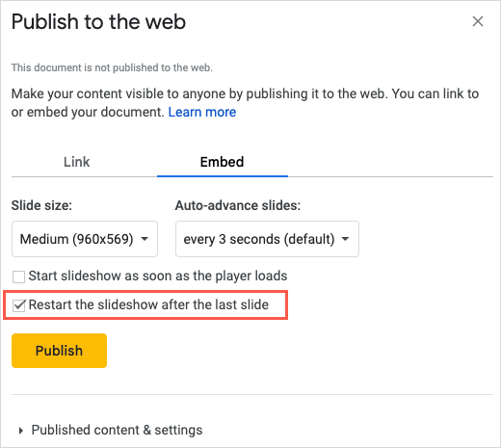This screenshot has width=501, height=448.
Task: Close the Publish to the web dialog
Action: [478, 21]
